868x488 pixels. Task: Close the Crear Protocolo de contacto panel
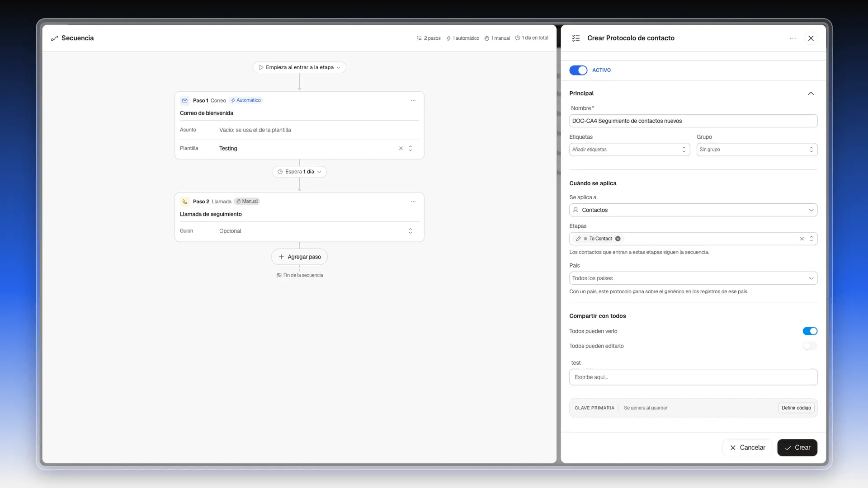(x=811, y=38)
